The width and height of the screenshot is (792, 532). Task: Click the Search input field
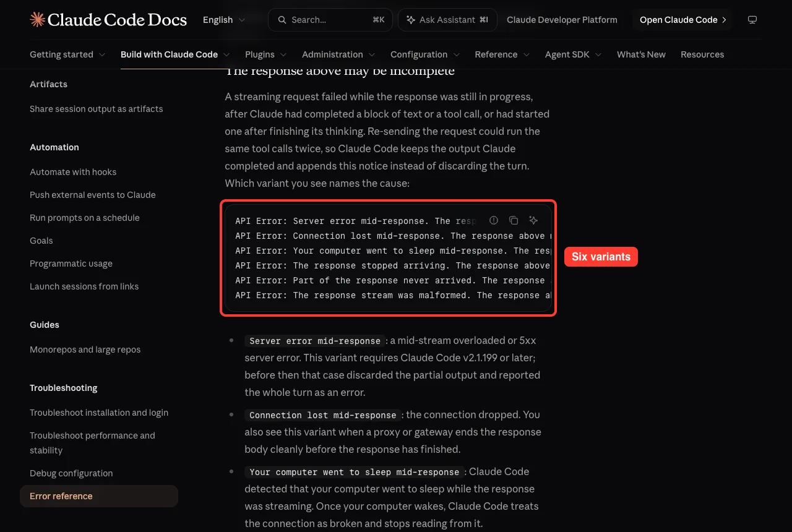(331, 20)
